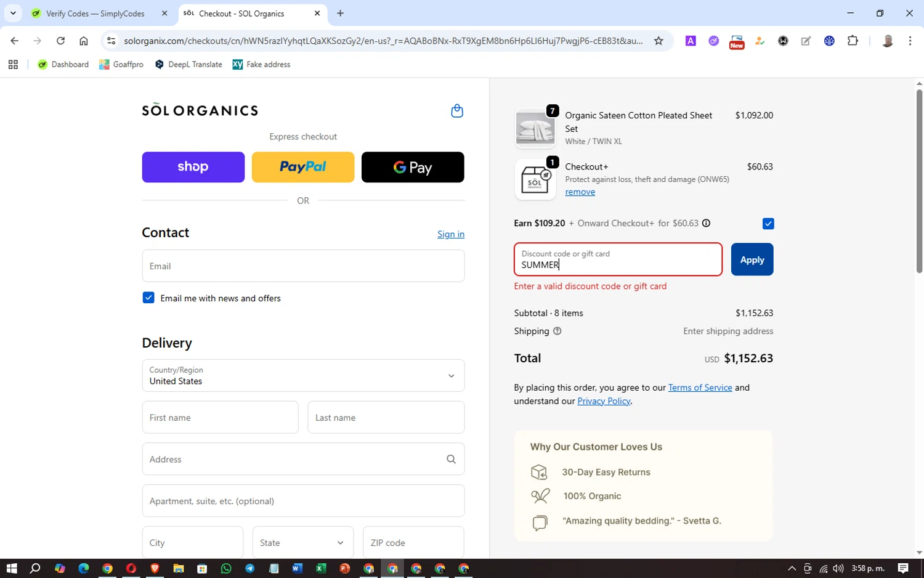Open the Goaffpro bookmark
The width and height of the screenshot is (924, 578).
(x=121, y=64)
